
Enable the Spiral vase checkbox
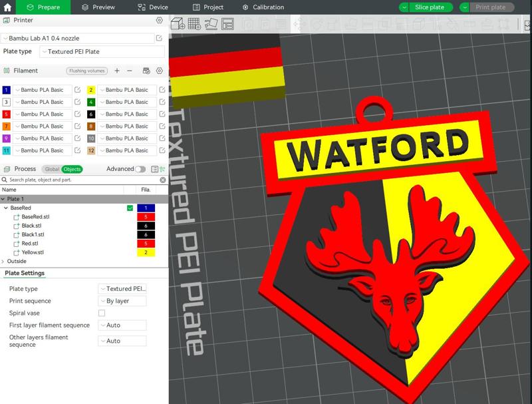click(x=103, y=313)
